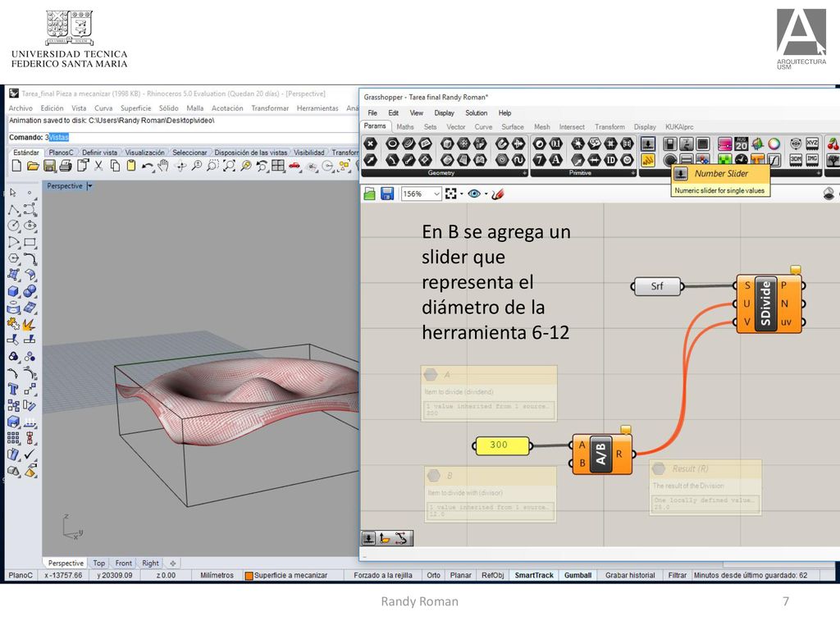The image size is (840, 630).
Task: Click the Save diskette icon in Rhino toolbar
Action: point(49,166)
